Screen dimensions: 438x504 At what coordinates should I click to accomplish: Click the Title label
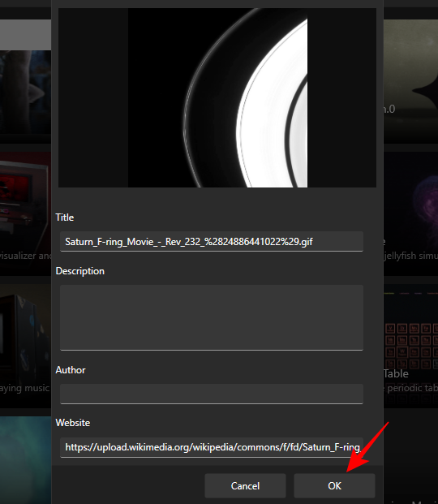[x=65, y=218]
